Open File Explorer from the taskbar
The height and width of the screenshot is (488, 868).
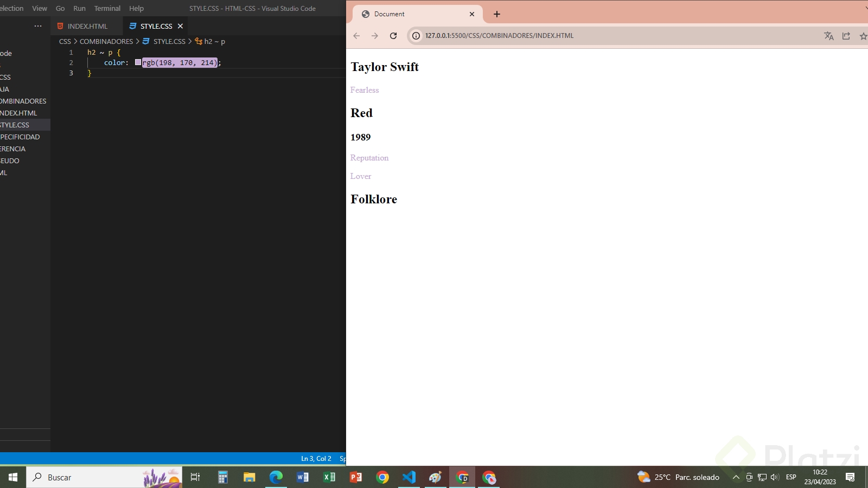pyautogui.click(x=249, y=477)
